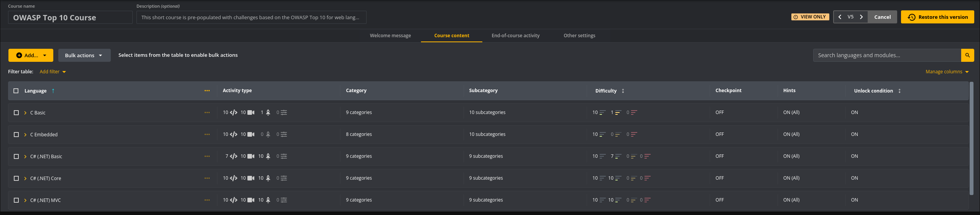The image size is (980, 215).
Task: Switch to Welcome message tab
Action: coord(390,36)
